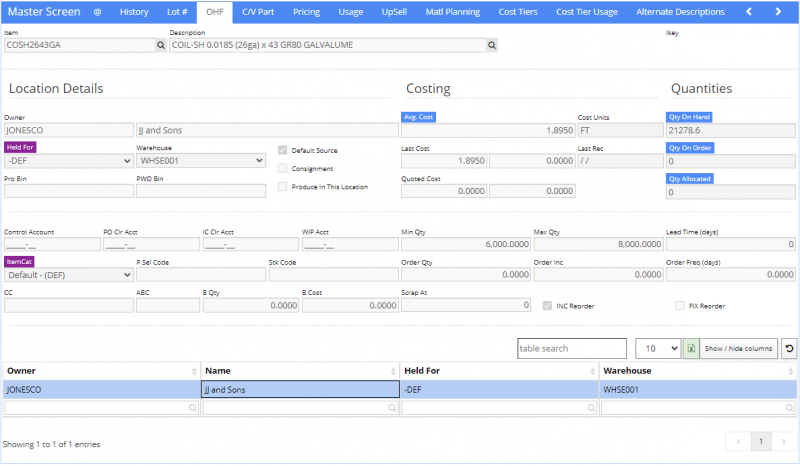The image size is (800, 466).
Task: Switch to the Pricing tab
Action: [x=307, y=12]
